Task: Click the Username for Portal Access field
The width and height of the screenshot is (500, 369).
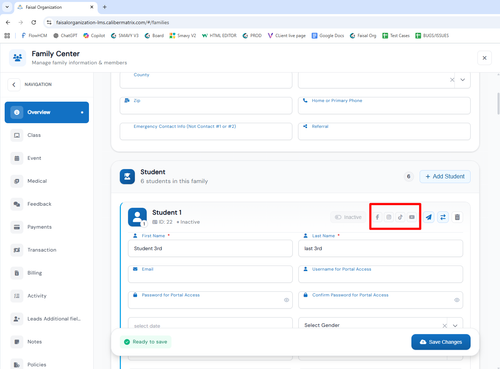Action: 381,274
